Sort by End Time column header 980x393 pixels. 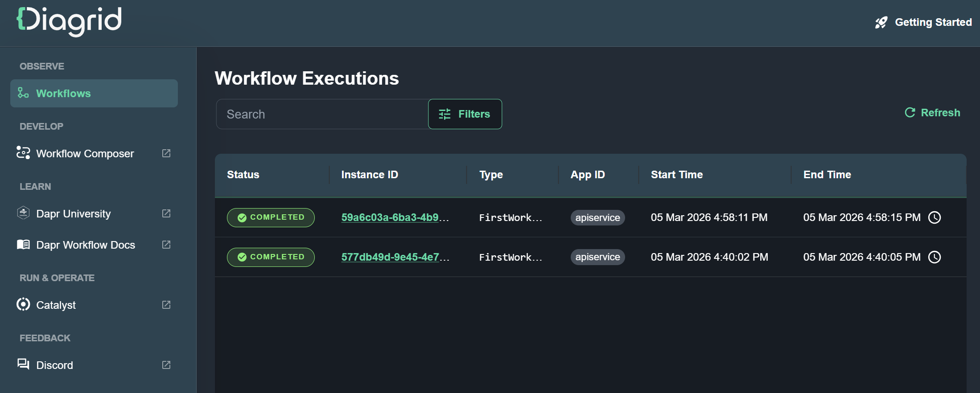point(827,175)
